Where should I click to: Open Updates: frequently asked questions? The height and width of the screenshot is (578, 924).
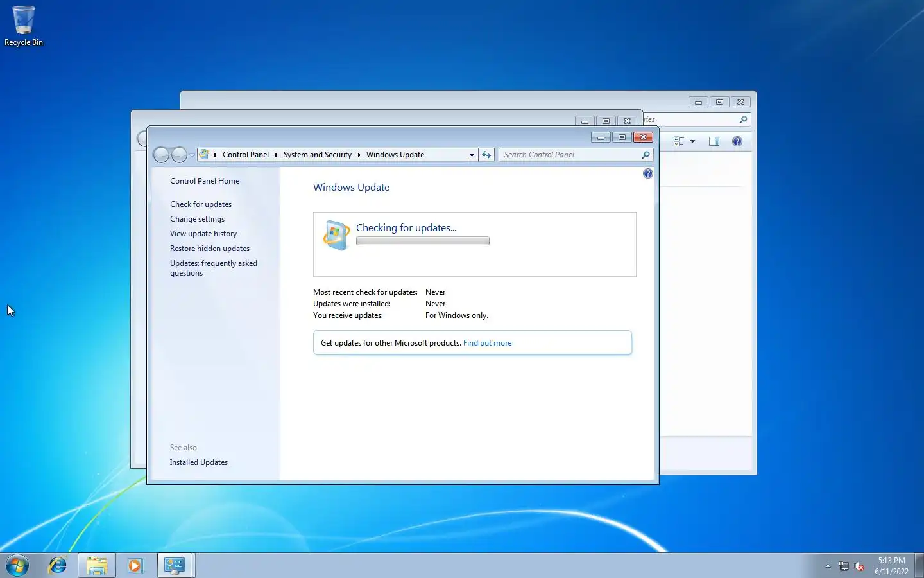pos(214,268)
